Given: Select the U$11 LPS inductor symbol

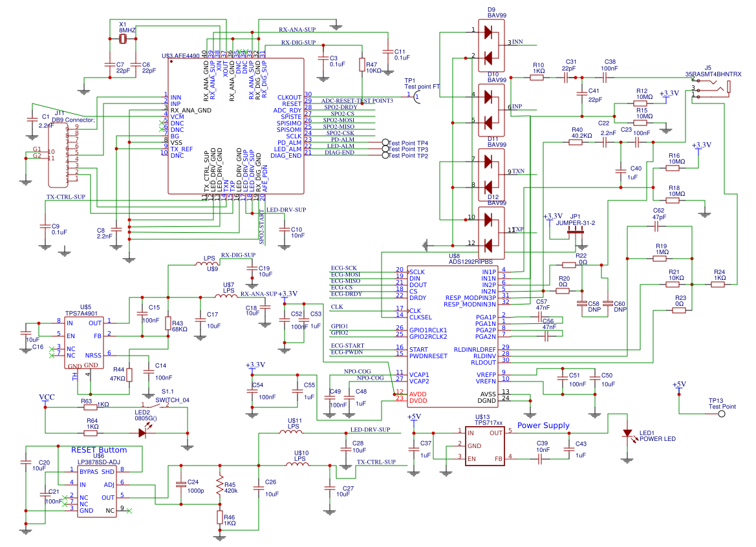Looking at the screenshot, I should click(x=291, y=432).
